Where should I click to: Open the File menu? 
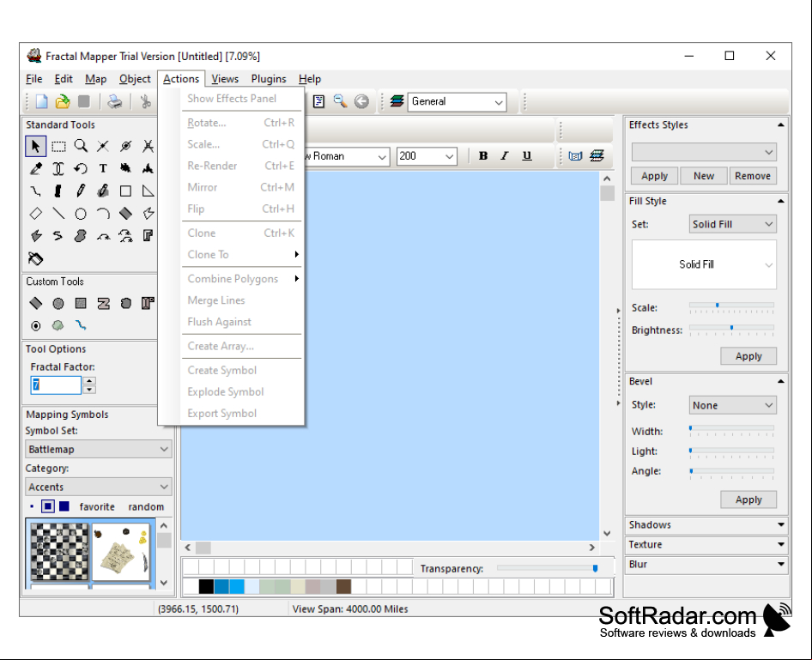(x=34, y=79)
